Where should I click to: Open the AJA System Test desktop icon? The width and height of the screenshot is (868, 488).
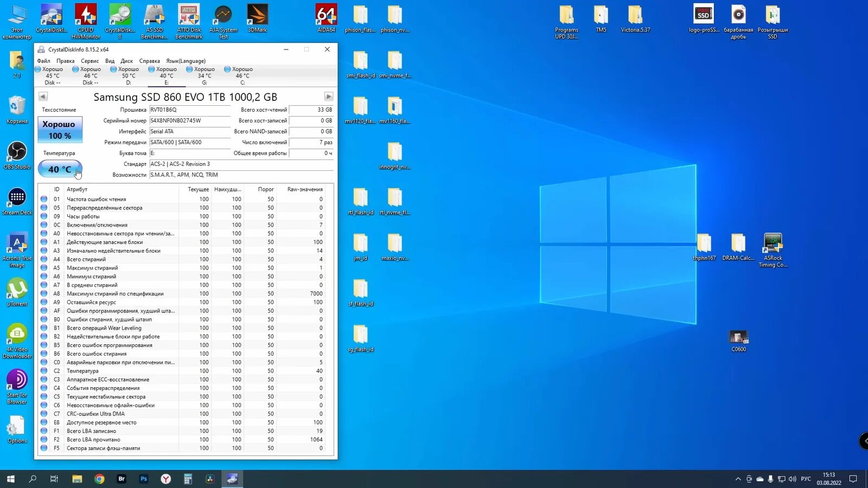[223, 22]
